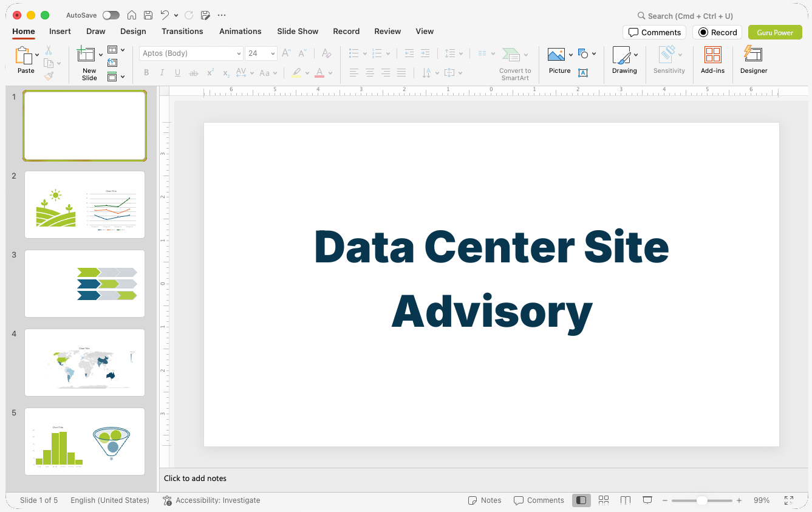Image resolution: width=812 pixels, height=512 pixels.
Task: Click the Record button at top right
Action: tap(717, 32)
